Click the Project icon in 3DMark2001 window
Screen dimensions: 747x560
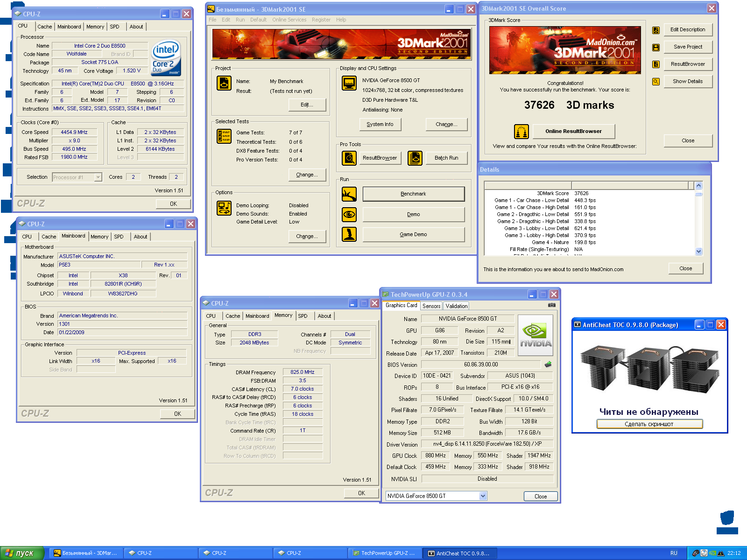click(x=224, y=83)
